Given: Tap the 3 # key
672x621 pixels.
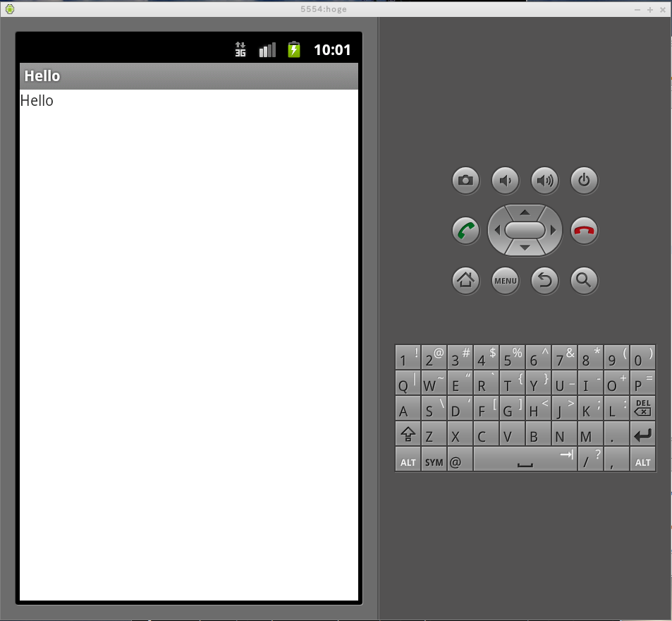Looking at the screenshot, I should pos(460,357).
